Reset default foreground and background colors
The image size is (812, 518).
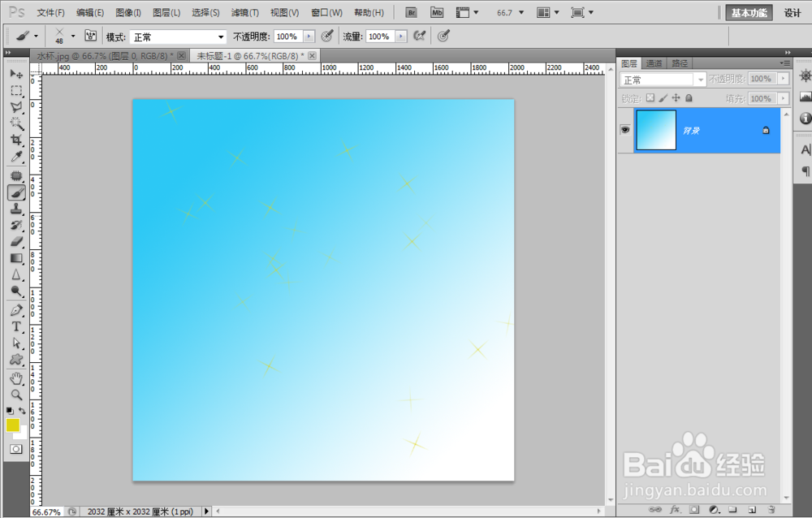10,411
